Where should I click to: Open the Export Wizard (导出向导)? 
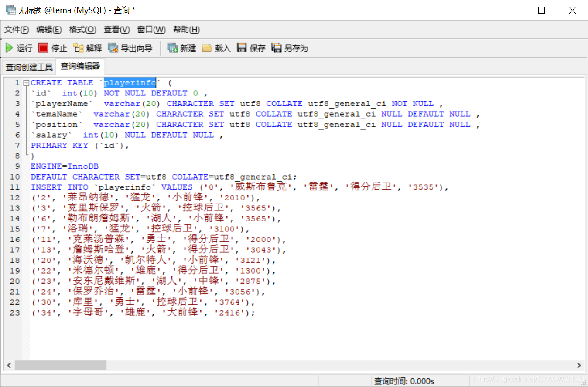[x=130, y=48]
